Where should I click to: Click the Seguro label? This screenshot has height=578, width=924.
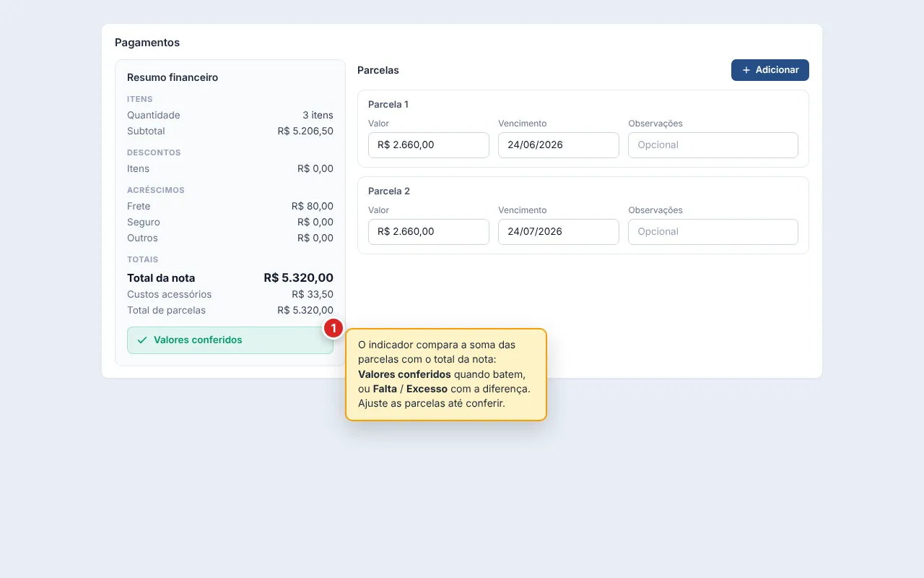(x=144, y=223)
